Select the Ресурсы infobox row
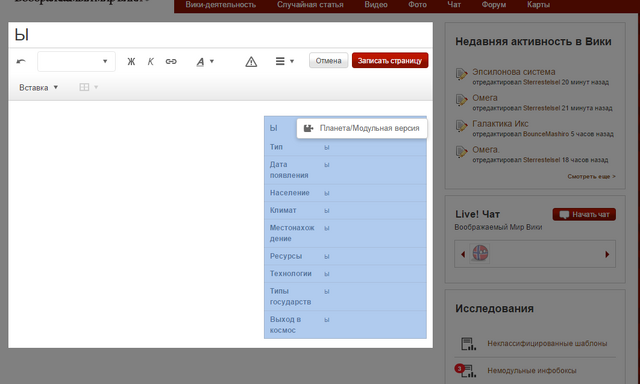Screen dimensions: 640x384 (x=345, y=256)
